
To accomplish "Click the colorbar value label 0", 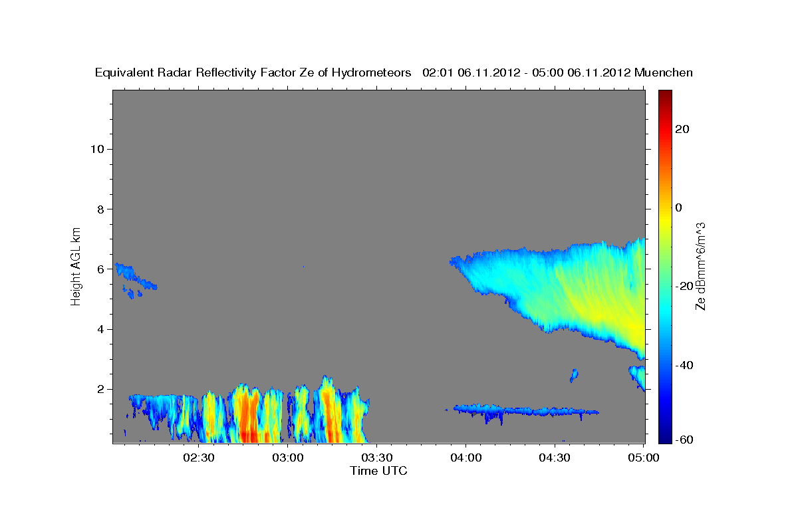I will point(679,207).
